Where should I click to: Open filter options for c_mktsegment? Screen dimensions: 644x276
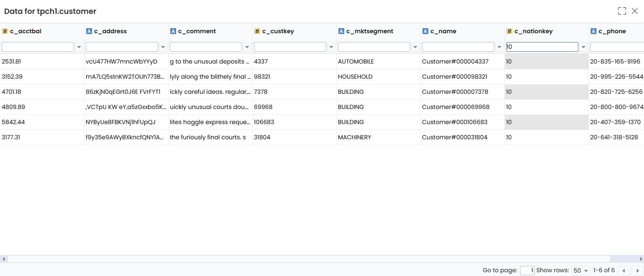pyautogui.click(x=415, y=47)
